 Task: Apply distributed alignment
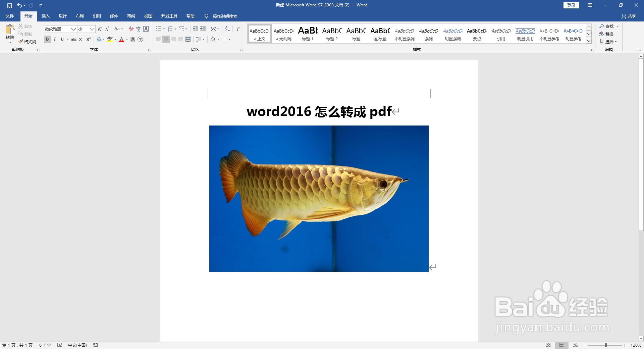pos(188,39)
